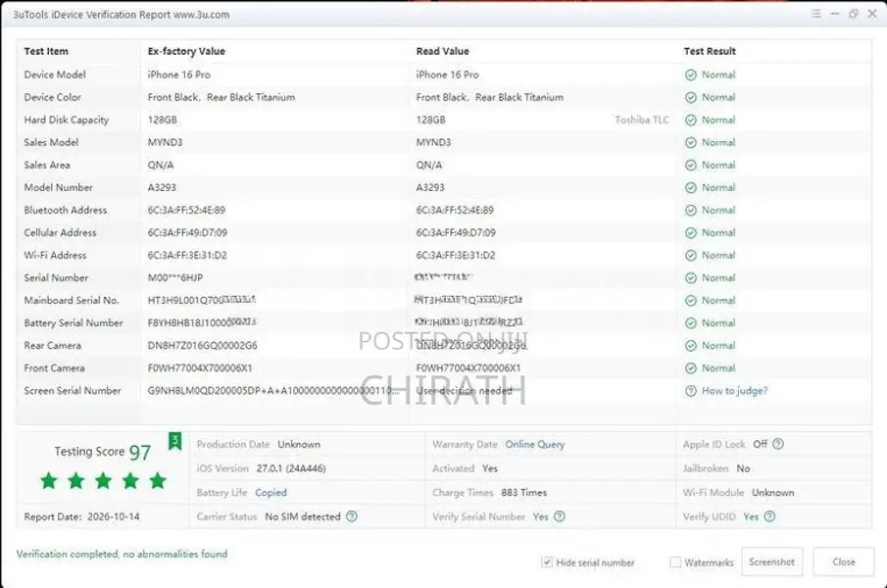Click the fifth green rating star
This screenshot has width=887, height=588.
pyautogui.click(x=158, y=480)
